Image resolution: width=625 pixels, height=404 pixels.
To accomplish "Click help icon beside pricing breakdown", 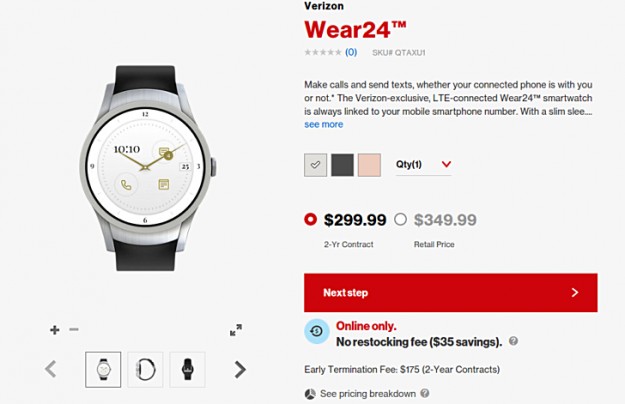I will click(x=425, y=393).
